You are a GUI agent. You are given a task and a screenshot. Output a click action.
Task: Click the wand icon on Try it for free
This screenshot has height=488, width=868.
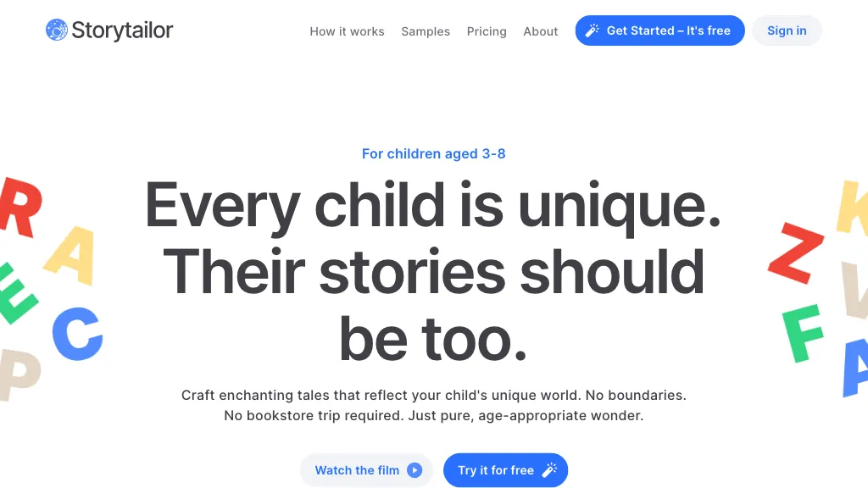(x=549, y=470)
